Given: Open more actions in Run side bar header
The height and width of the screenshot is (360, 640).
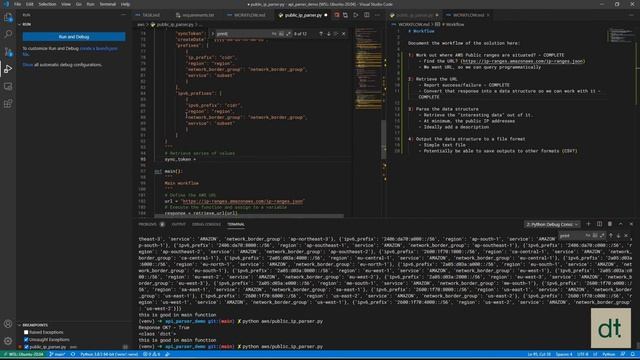Looking at the screenshot, I should (124, 15).
